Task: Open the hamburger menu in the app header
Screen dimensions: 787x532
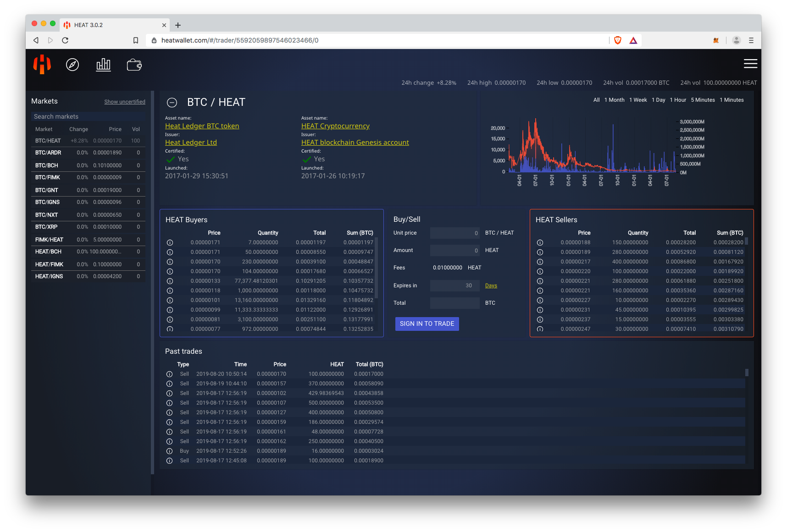Action: 750,64
